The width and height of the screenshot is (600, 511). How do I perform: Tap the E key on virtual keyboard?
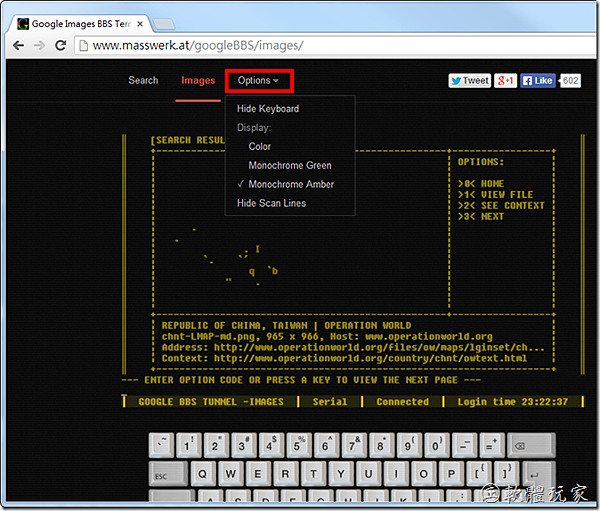[x=258, y=473]
